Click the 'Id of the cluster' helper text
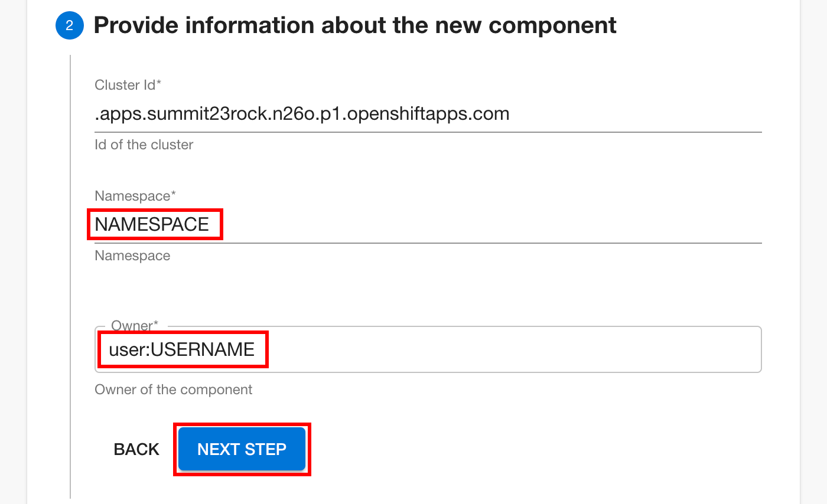 pyautogui.click(x=144, y=145)
